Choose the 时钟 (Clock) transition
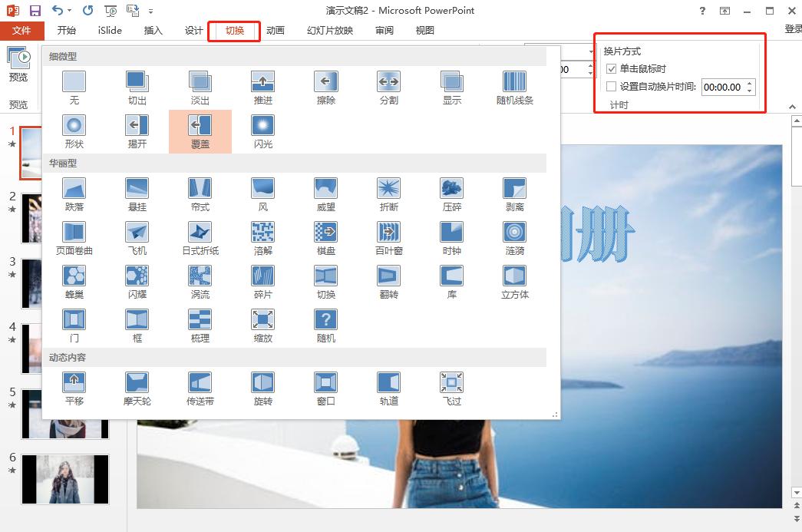 point(451,239)
